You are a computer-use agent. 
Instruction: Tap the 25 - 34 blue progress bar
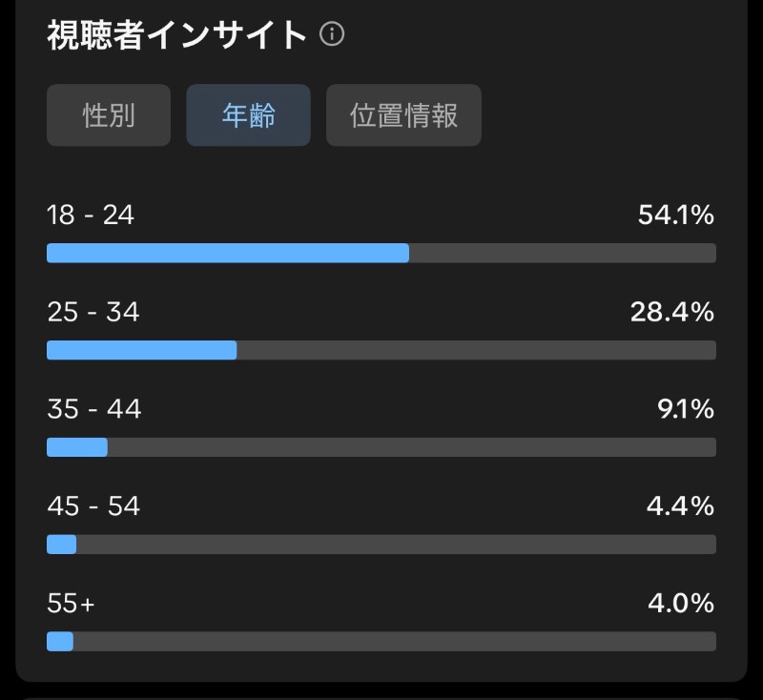141,350
